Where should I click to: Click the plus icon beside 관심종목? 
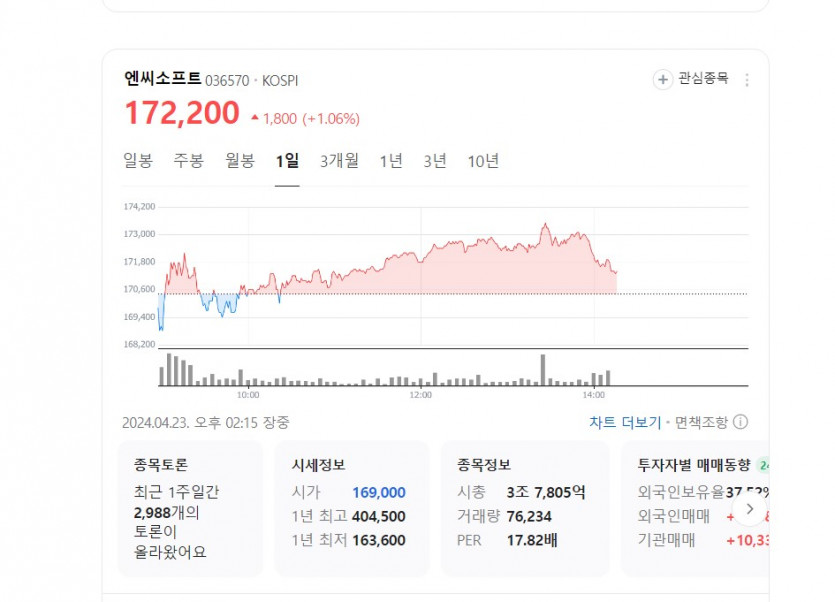[662, 80]
